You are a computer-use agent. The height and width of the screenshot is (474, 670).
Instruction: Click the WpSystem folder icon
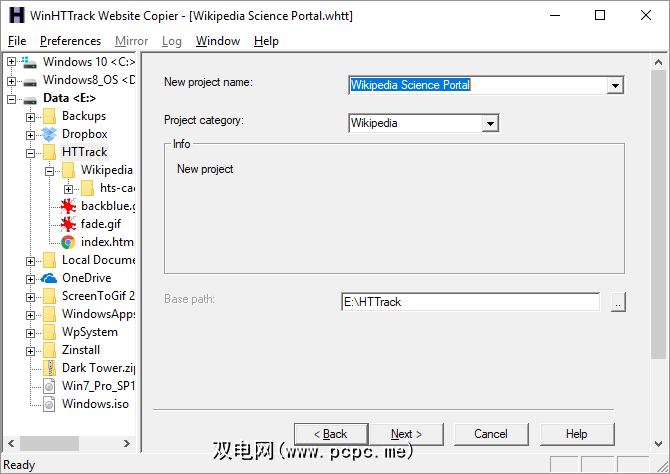click(x=50, y=332)
